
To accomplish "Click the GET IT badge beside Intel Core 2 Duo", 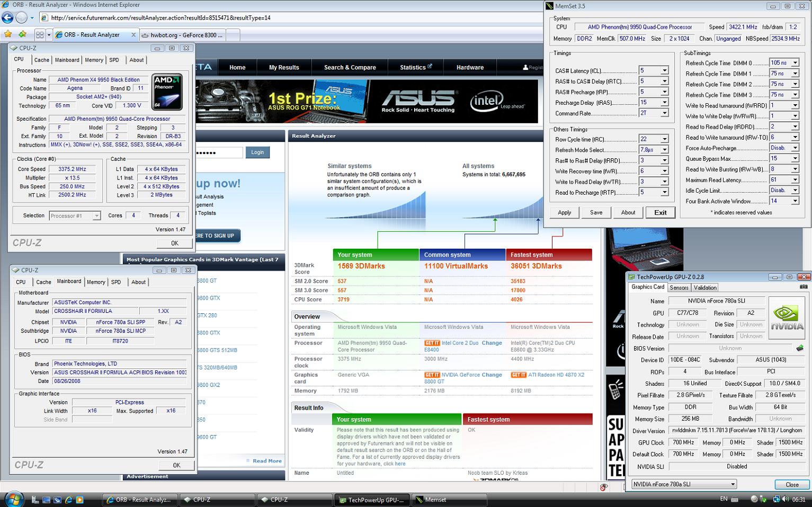I will (x=432, y=343).
